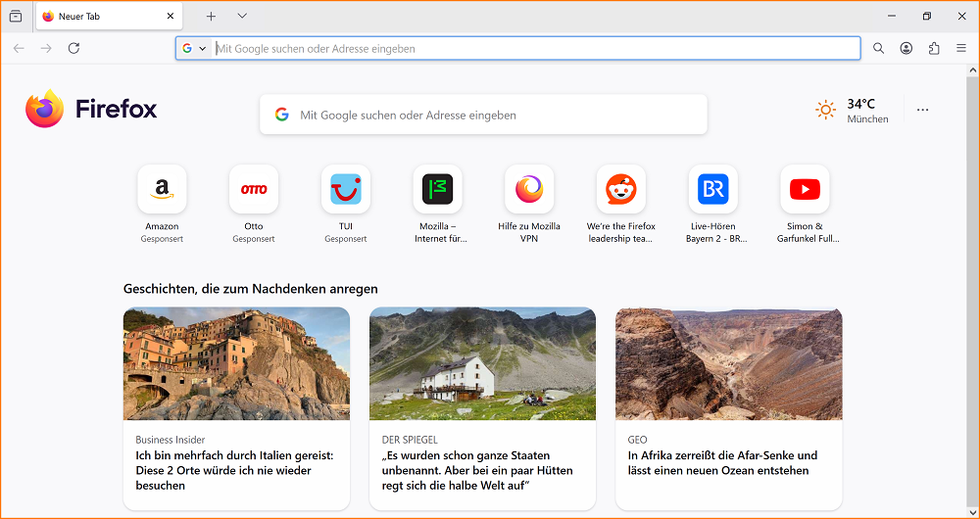
Task: Click the vertical scrollbar up arrow
Action: coord(972,70)
